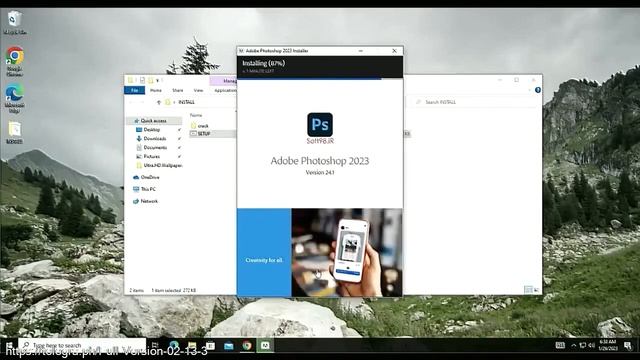Image resolution: width=640 pixels, height=360 pixels.
Task: Open the File tab in Explorer
Action: click(x=135, y=90)
